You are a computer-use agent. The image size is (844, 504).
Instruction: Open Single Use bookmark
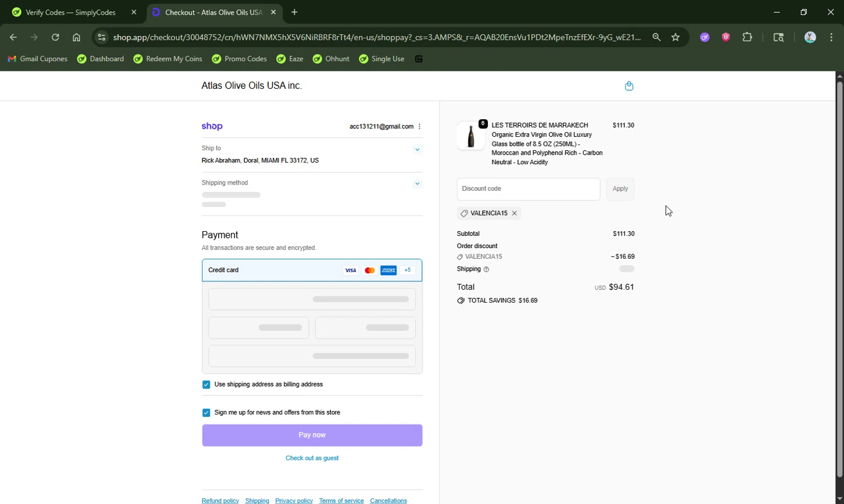tap(381, 59)
